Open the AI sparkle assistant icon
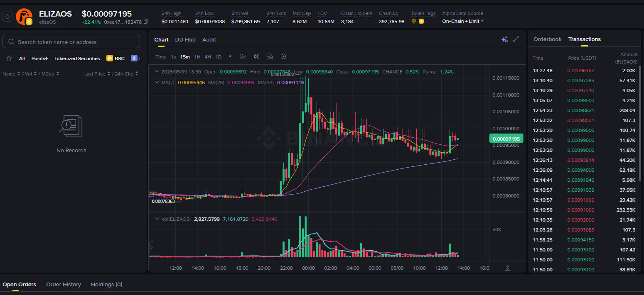This screenshot has height=295, width=644. [504, 39]
